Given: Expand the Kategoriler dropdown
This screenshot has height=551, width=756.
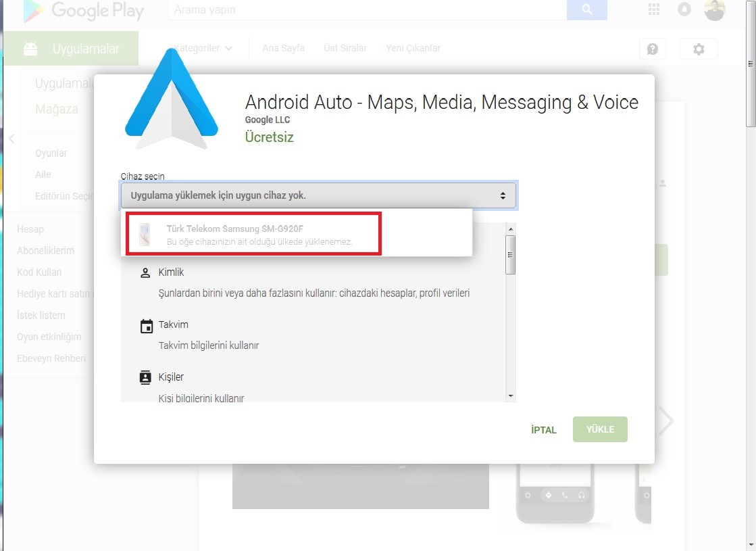Looking at the screenshot, I should [203, 48].
